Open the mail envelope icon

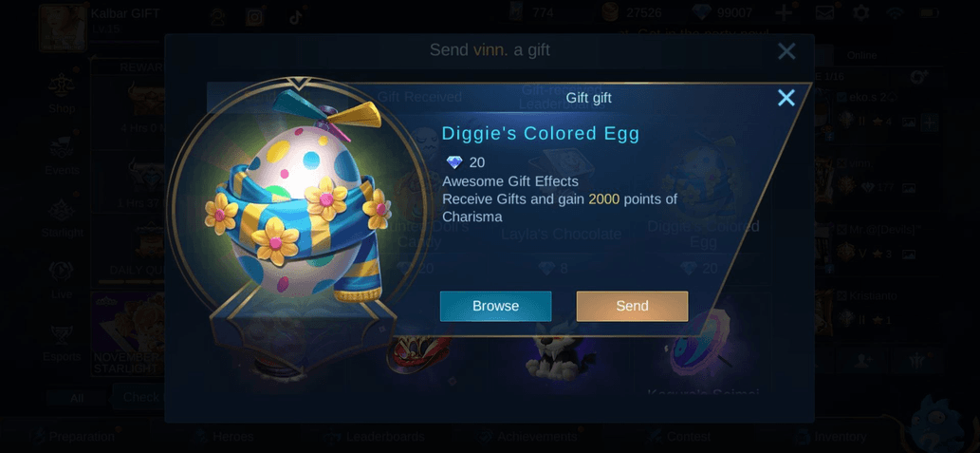[825, 12]
